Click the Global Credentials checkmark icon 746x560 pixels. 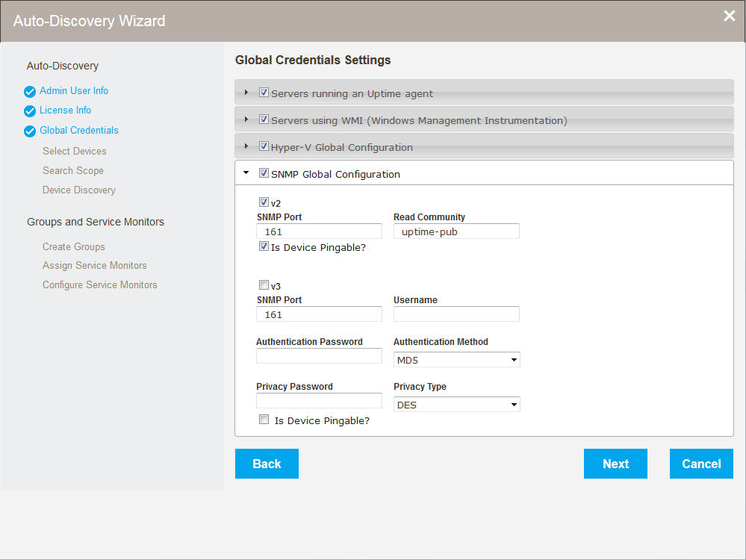click(30, 131)
